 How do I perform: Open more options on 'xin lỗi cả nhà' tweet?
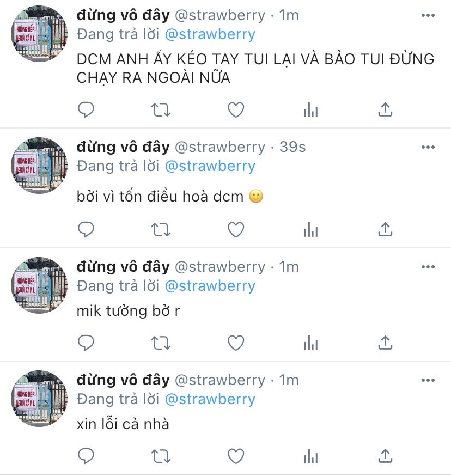(x=428, y=380)
